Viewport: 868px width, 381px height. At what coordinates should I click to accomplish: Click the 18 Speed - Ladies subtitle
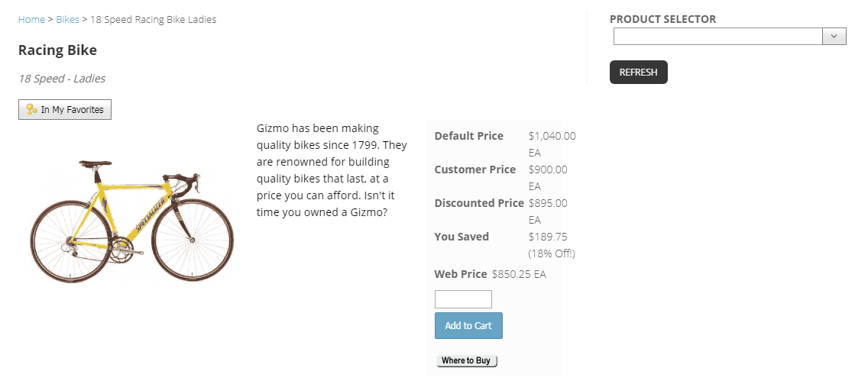pos(62,79)
